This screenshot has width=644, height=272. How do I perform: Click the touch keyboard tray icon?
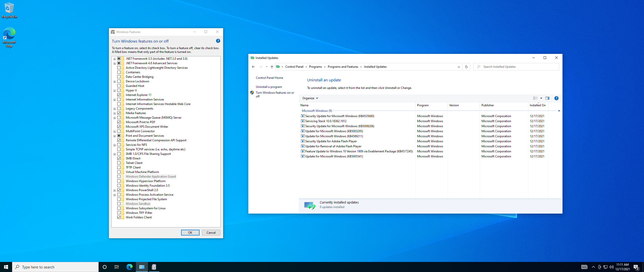click(x=584, y=267)
